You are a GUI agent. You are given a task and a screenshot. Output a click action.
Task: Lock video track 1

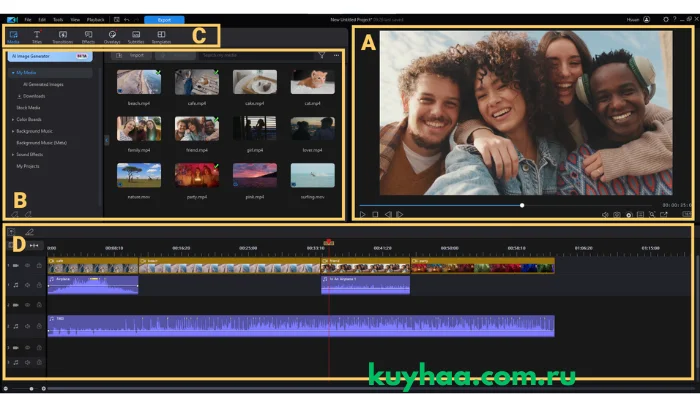(x=39, y=265)
